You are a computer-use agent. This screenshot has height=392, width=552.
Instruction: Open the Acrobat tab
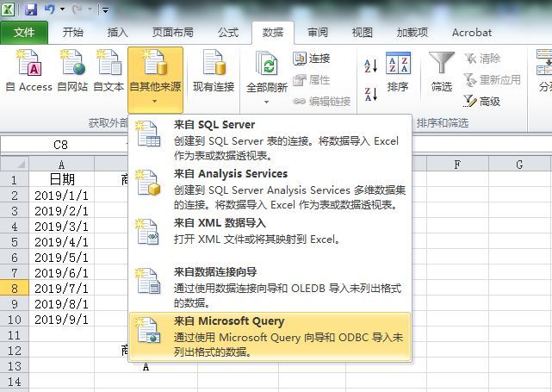coord(472,33)
